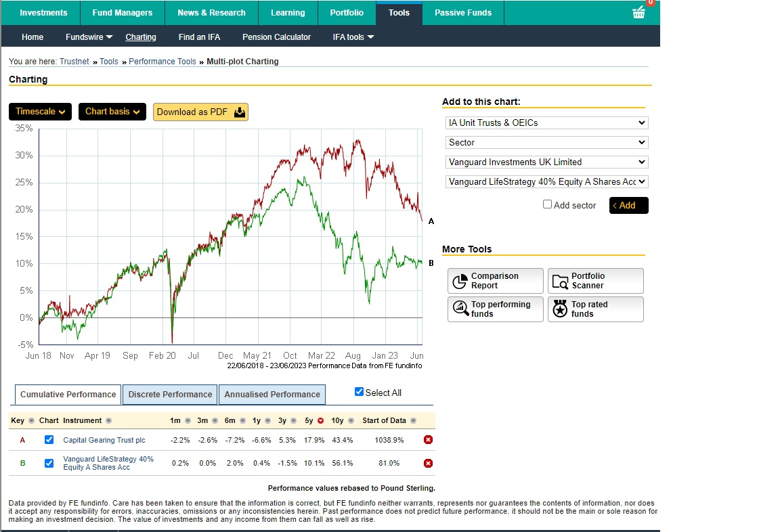780x532 pixels.
Task: Sort by 3m performance arrow
Action: [215, 420]
